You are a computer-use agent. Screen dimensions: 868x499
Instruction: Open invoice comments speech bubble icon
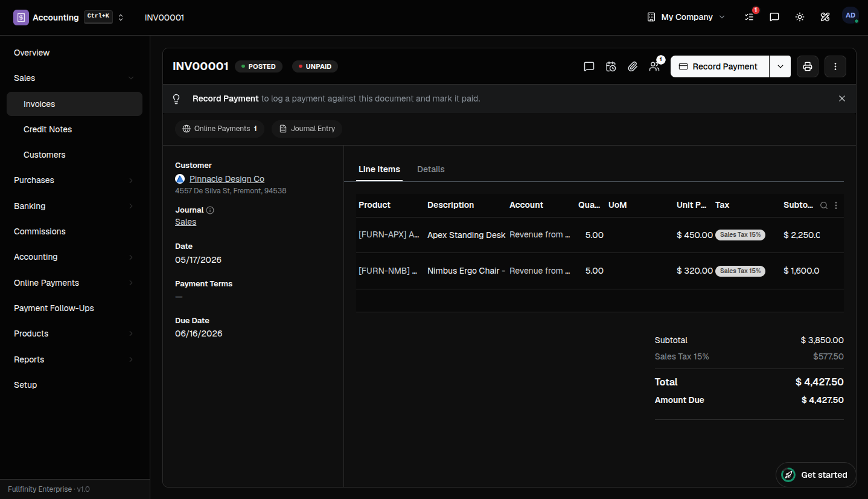pos(589,66)
